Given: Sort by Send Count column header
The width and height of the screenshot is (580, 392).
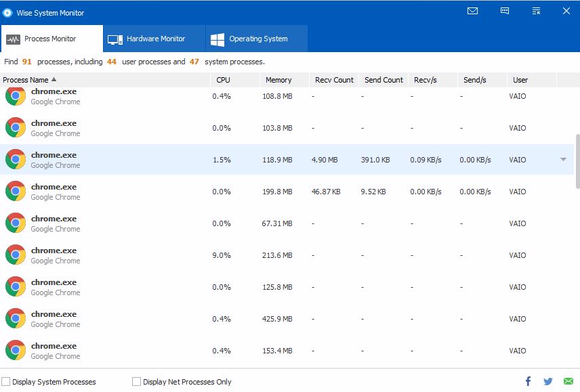Looking at the screenshot, I should coord(384,80).
